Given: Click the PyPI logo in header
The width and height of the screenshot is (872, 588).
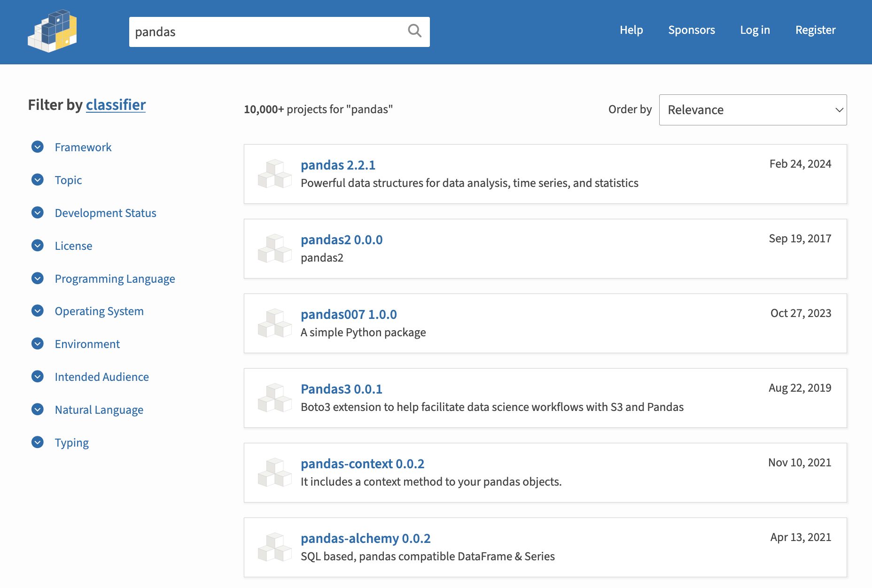Looking at the screenshot, I should coord(52,31).
